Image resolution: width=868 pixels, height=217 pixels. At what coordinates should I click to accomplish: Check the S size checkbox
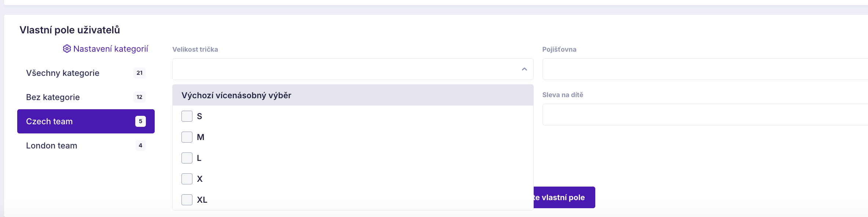tap(187, 116)
